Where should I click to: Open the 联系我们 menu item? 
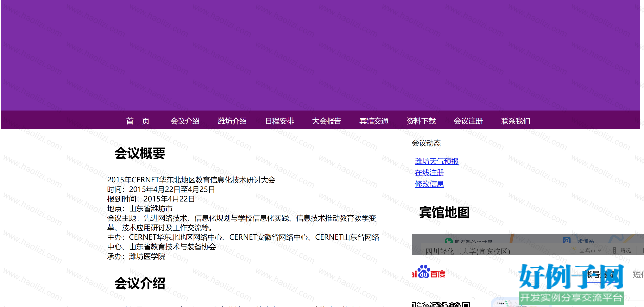pos(515,121)
